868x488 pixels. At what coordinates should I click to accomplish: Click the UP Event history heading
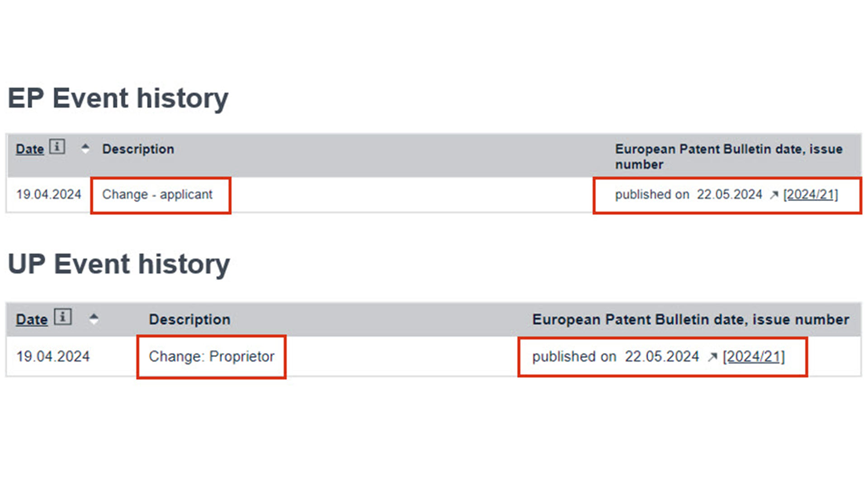pyautogui.click(x=119, y=264)
